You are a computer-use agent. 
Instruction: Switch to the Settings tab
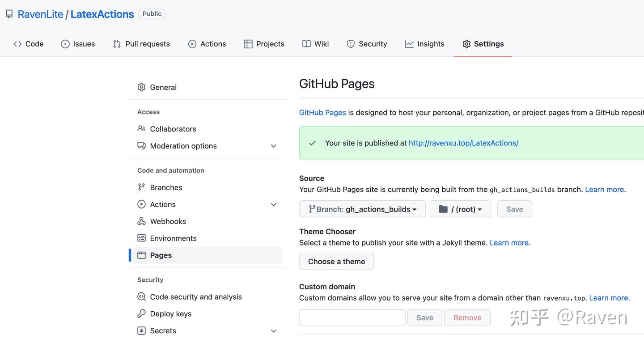(483, 44)
